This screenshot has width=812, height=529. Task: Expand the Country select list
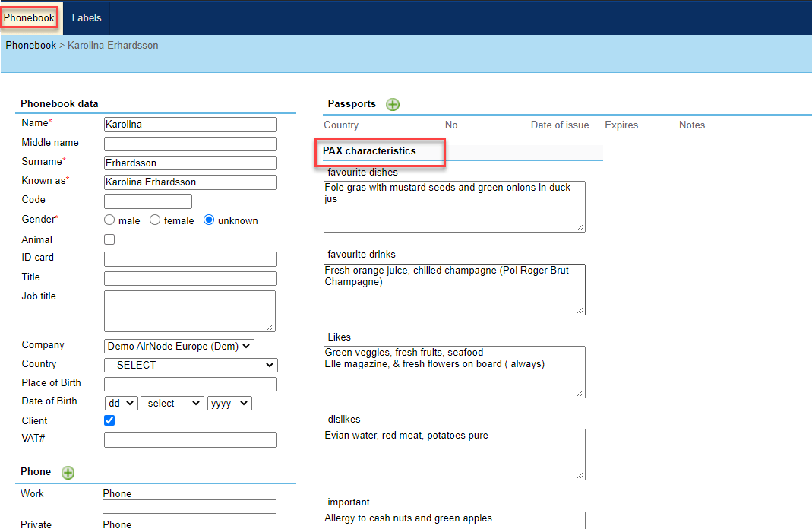tap(191, 365)
